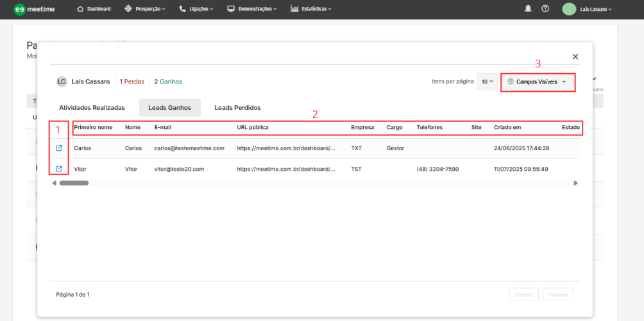Switch to the Atividades Realizadas tab
The width and height of the screenshot is (644, 321).
92,108
